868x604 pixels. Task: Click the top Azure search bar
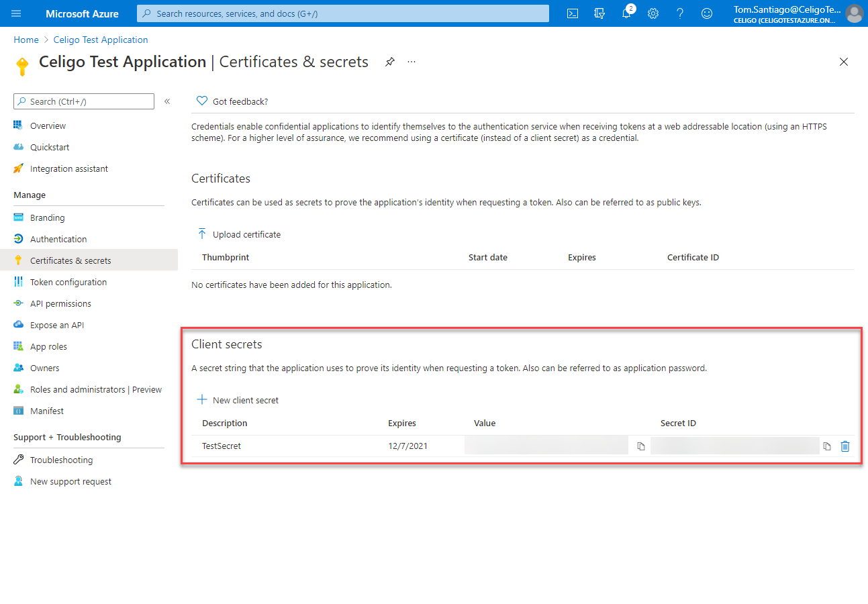click(x=342, y=13)
